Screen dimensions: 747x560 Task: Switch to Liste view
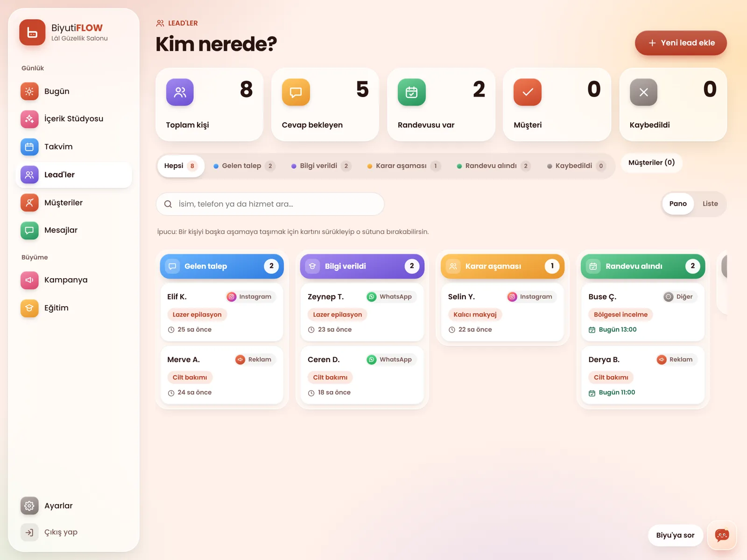pyautogui.click(x=710, y=204)
